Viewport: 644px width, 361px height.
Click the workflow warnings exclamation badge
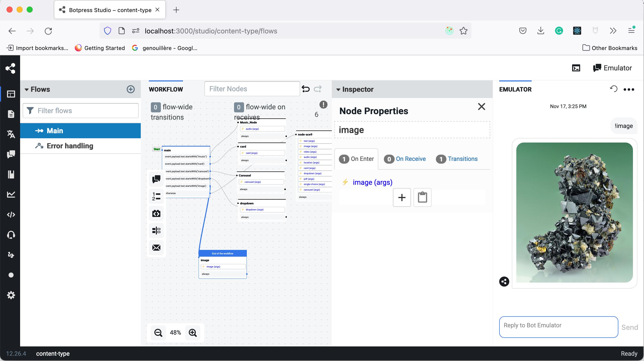[323, 104]
